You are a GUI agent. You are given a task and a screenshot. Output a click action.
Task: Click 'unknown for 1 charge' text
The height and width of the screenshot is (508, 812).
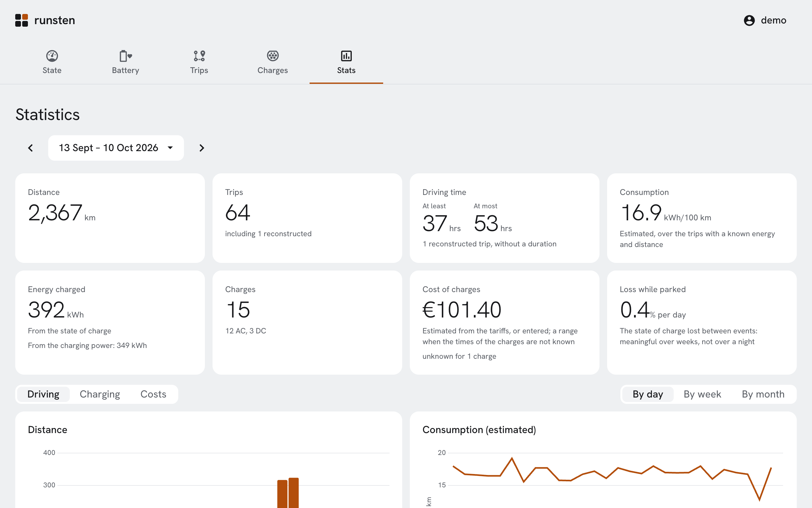[459, 356]
